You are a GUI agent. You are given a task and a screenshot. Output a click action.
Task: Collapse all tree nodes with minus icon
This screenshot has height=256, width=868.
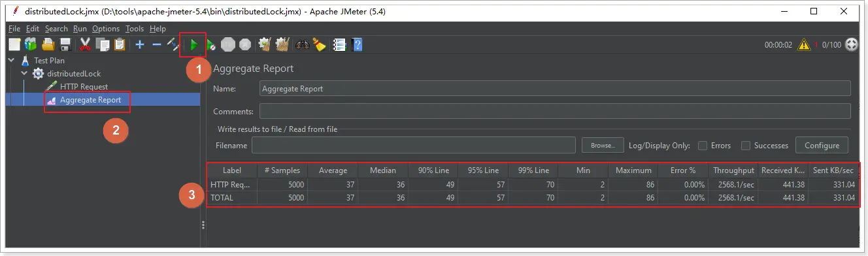point(156,44)
